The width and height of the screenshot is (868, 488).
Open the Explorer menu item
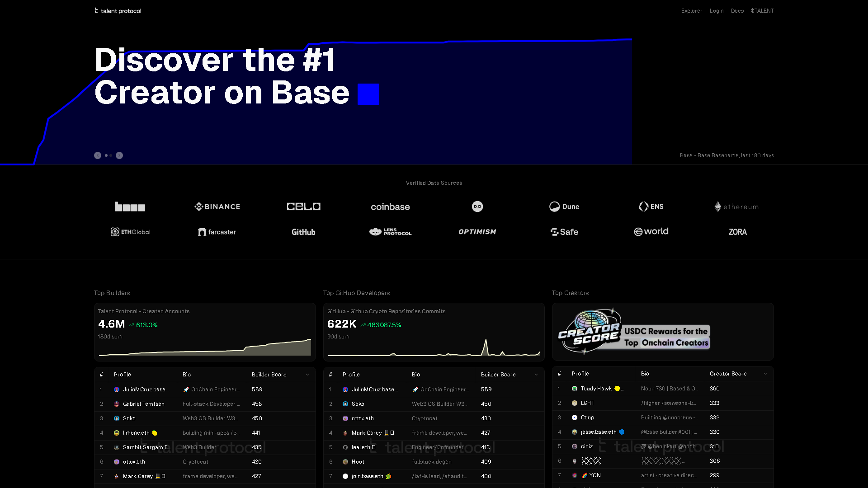tap(691, 10)
